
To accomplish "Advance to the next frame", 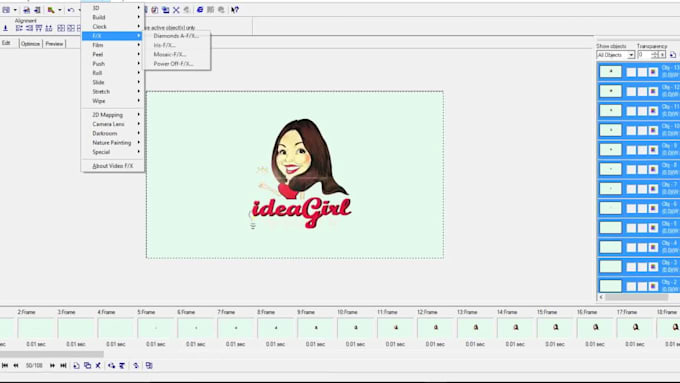I will [52, 366].
